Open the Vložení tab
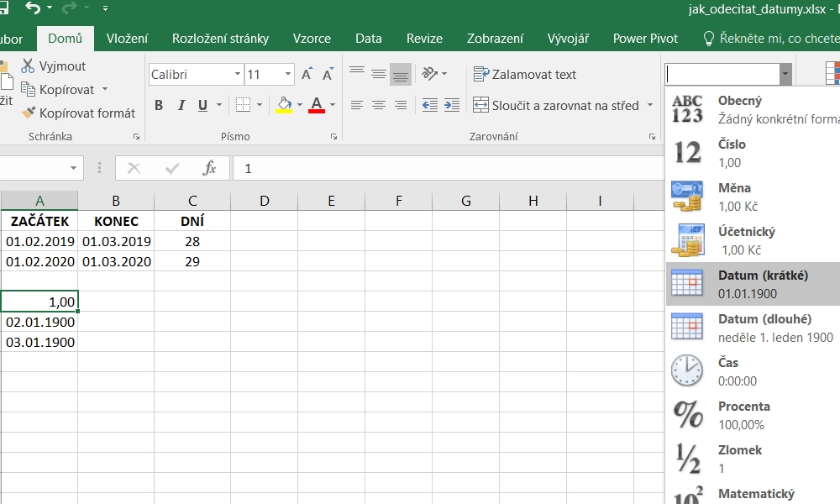The width and height of the screenshot is (840, 504). pyautogui.click(x=127, y=39)
